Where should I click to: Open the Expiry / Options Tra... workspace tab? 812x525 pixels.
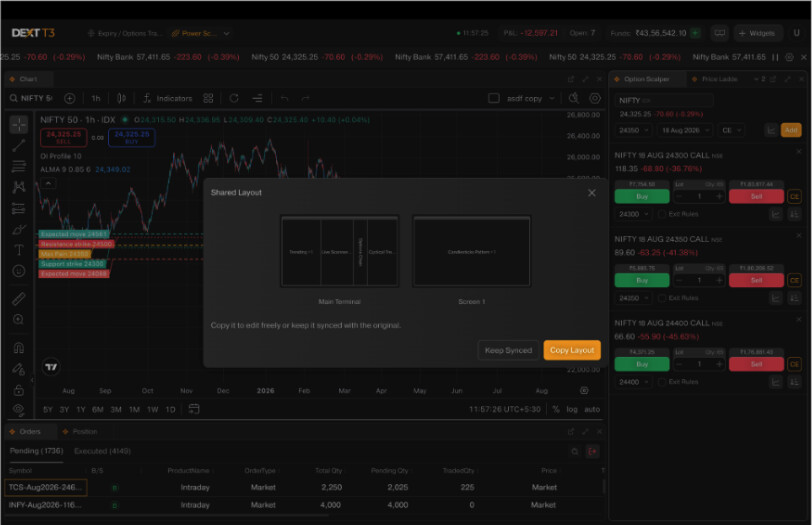[x=124, y=33]
